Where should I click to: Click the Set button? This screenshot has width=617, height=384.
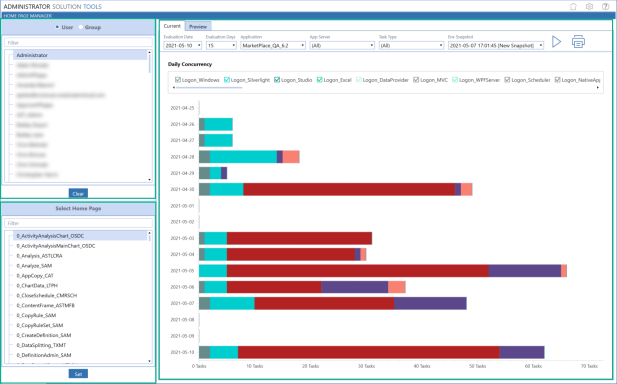(x=78, y=374)
